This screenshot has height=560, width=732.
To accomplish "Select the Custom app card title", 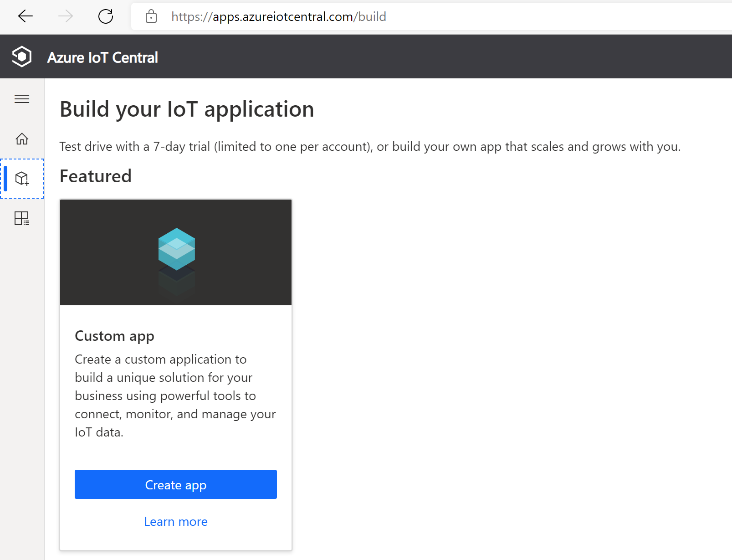I will [114, 336].
